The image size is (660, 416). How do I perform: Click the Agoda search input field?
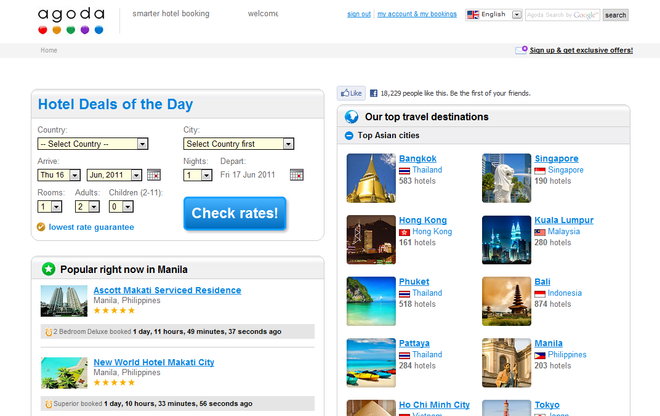[x=562, y=15]
